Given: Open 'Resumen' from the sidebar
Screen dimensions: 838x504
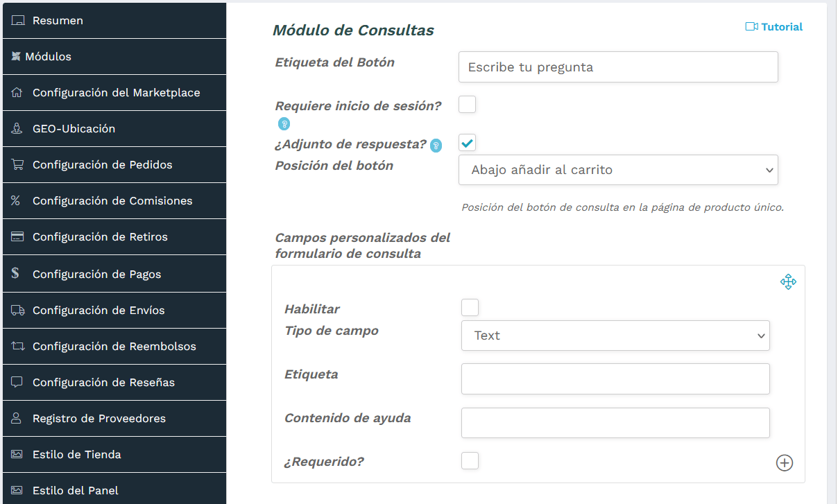Looking at the screenshot, I should coord(58,20).
